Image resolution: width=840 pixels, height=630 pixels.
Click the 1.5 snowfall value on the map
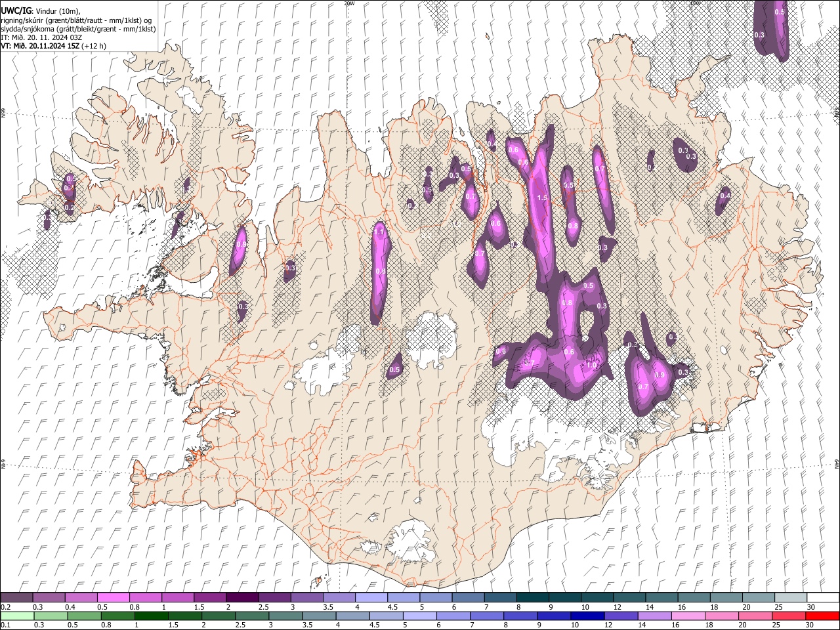click(542, 198)
